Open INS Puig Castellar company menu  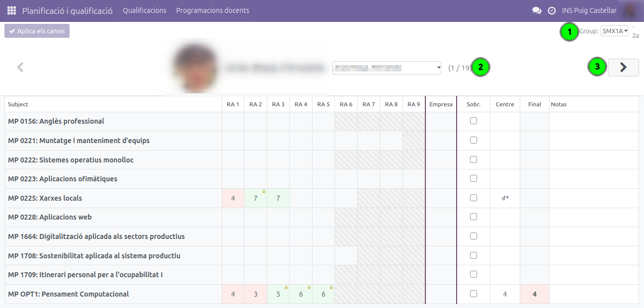point(589,10)
